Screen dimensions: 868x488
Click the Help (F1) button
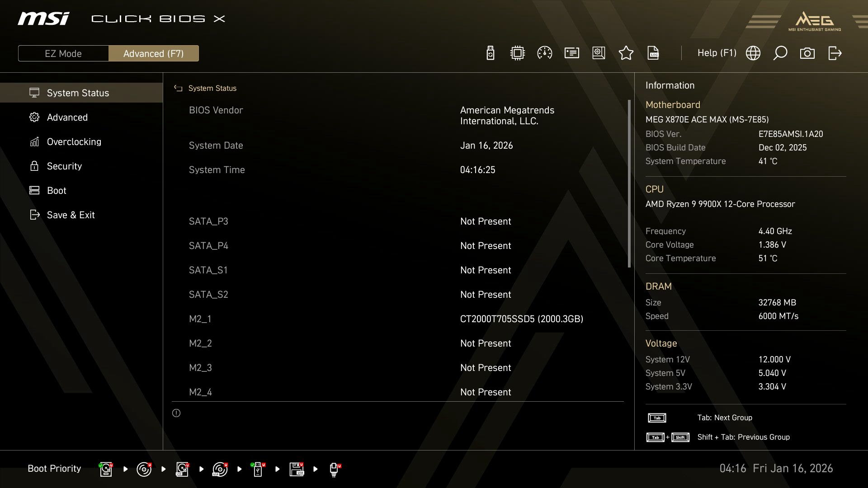pos(717,53)
